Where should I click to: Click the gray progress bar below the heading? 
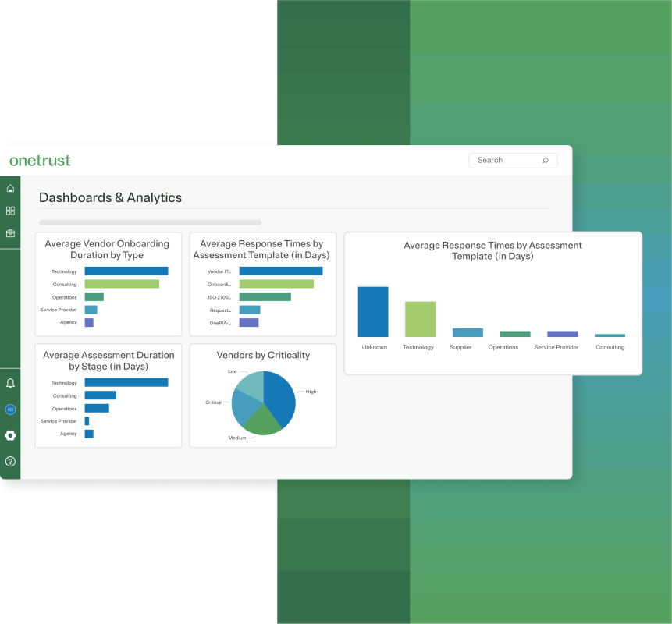[150, 222]
